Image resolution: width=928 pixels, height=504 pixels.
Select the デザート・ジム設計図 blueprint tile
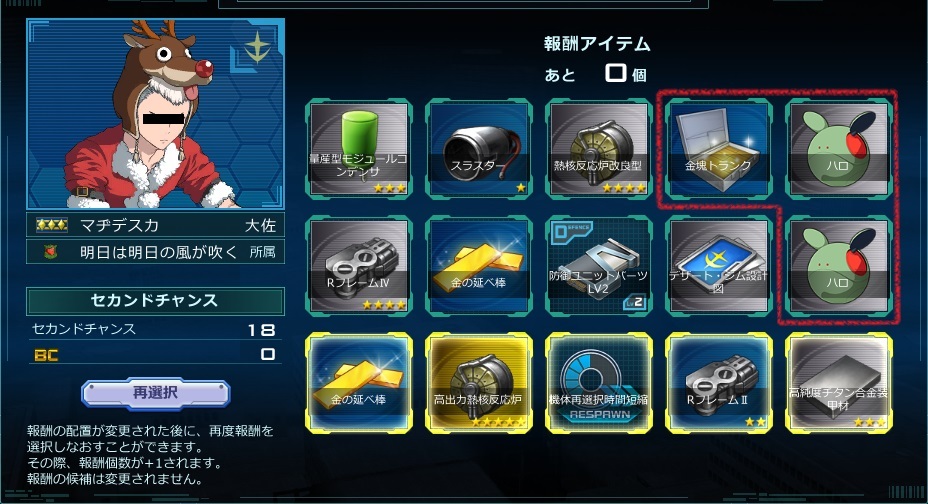[x=719, y=266]
